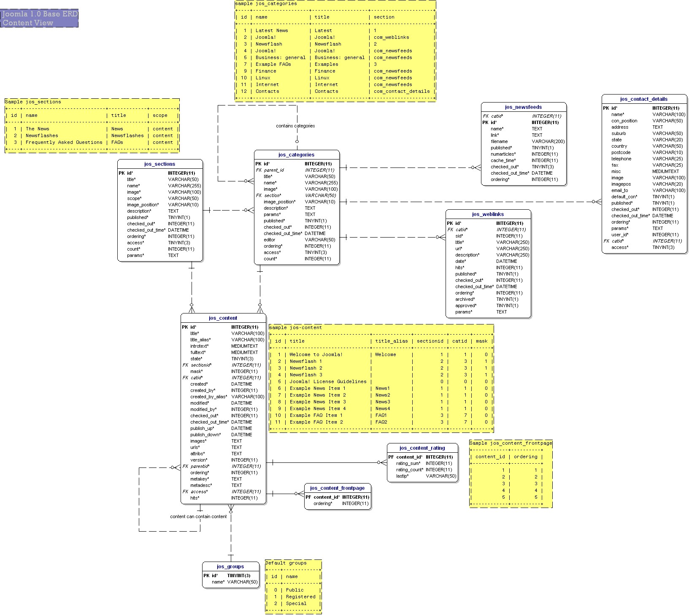Click 'Latest News' in sample categories
The height and width of the screenshot is (616, 689).
click(272, 30)
